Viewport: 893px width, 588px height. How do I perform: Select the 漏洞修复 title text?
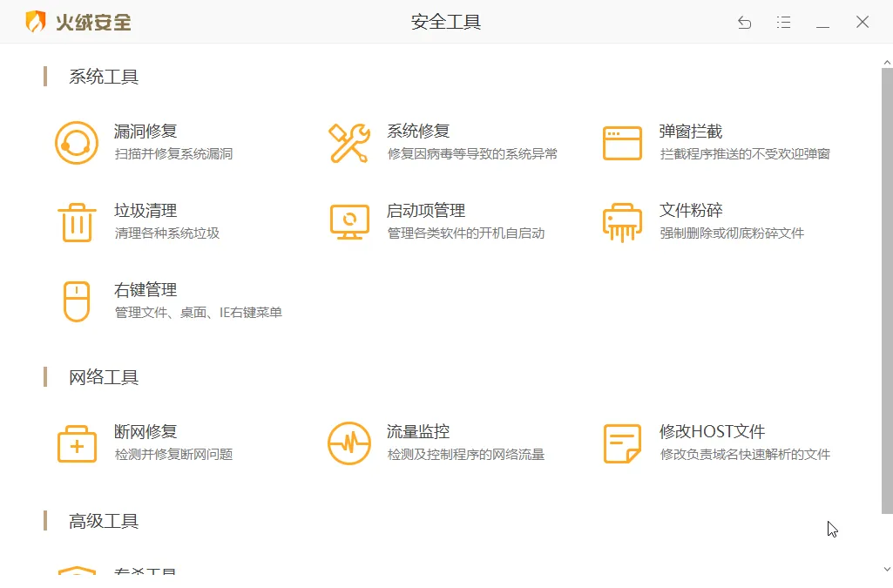145,132
